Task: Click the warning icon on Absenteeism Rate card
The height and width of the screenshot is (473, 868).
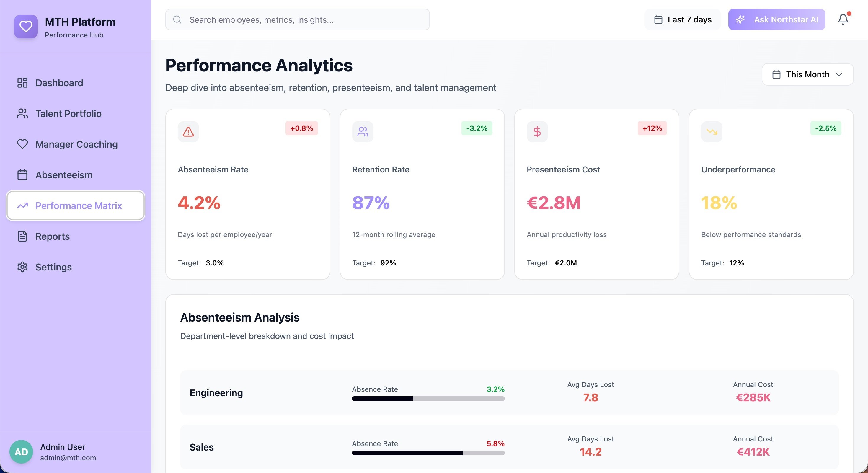Action: point(188,131)
